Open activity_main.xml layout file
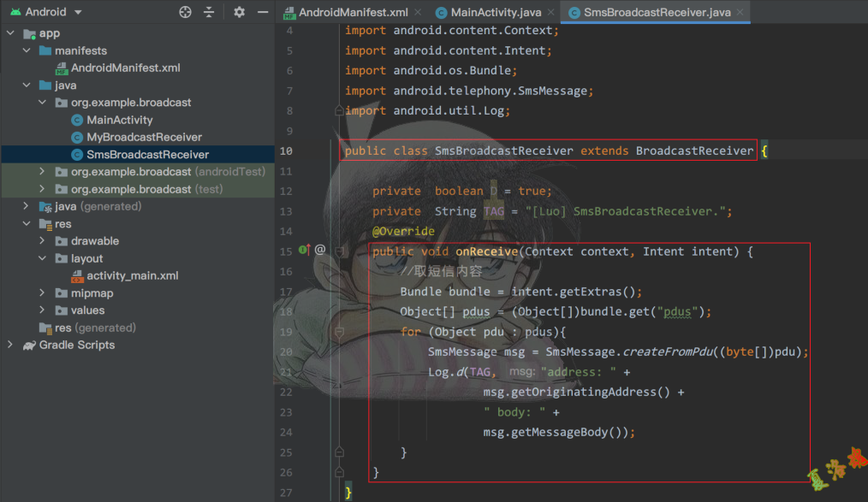This screenshot has width=868, height=502. [132, 275]
